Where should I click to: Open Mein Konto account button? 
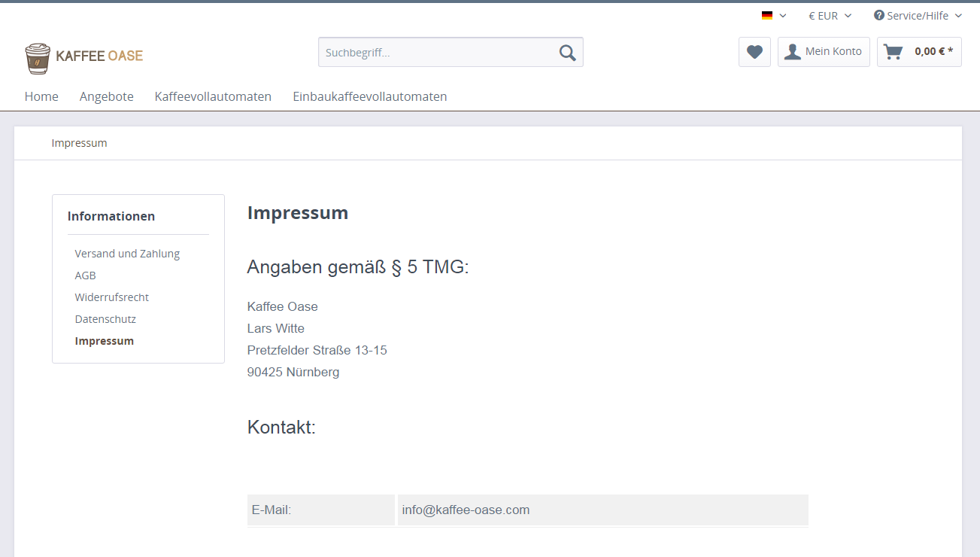pyautogui.click(x=824, y=52)
